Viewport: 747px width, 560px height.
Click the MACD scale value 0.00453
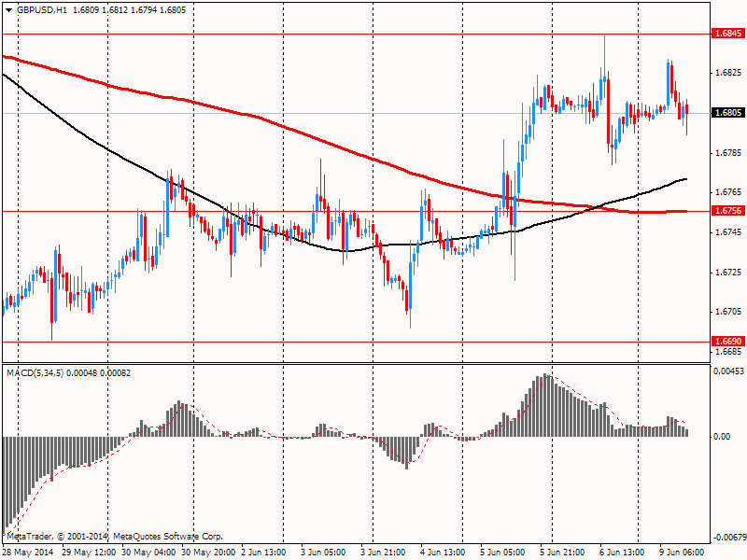[x=728, y=371]
